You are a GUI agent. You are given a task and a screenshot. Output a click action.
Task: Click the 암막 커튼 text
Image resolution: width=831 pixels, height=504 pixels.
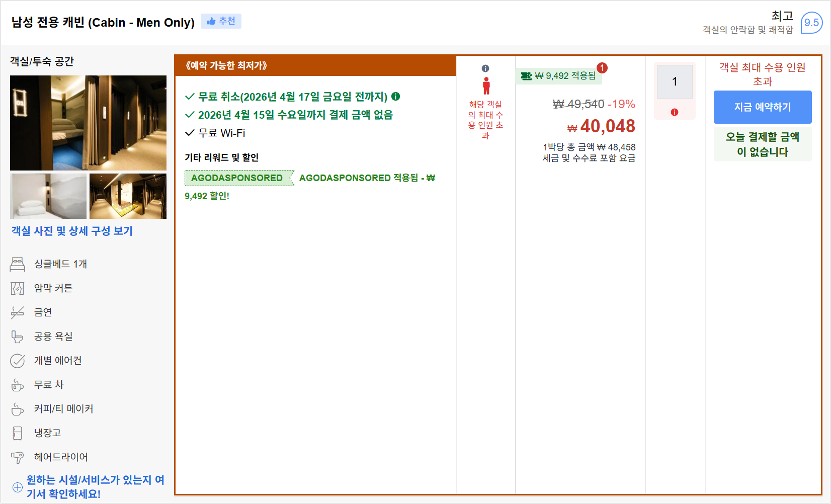53,288
